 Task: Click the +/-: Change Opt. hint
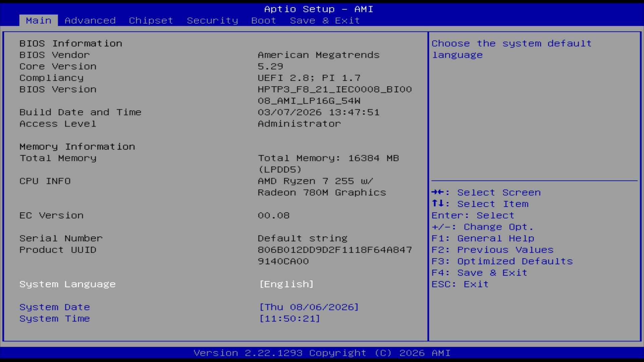[x=483, y=227]
